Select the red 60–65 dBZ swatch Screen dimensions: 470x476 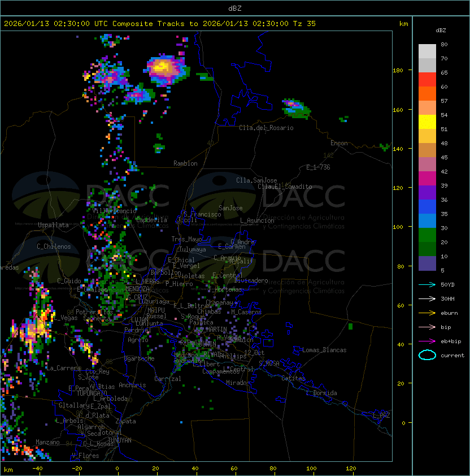[x=427, y=80]
